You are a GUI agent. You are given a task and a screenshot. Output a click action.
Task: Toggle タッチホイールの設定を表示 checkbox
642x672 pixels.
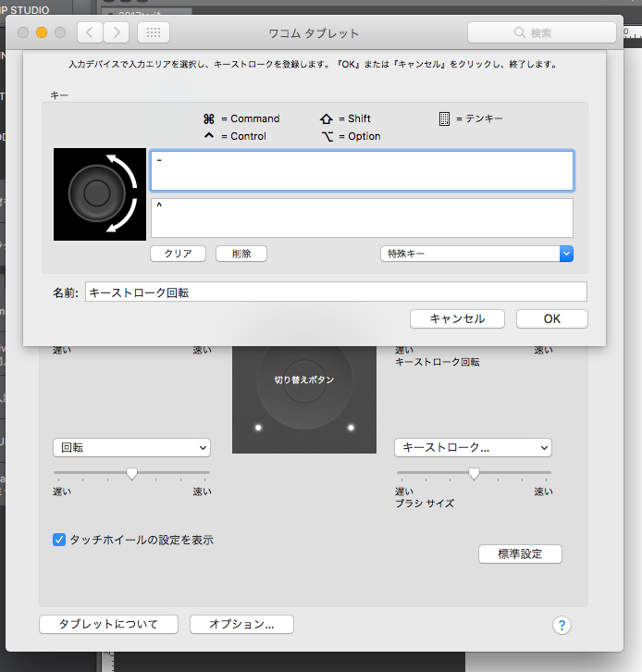coord(59,540)
